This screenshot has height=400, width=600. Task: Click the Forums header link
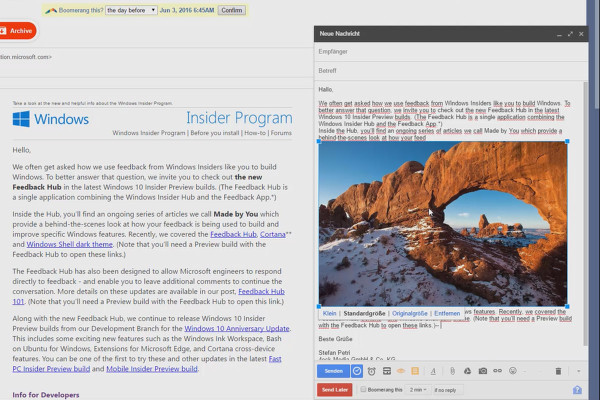coord(281,133)
